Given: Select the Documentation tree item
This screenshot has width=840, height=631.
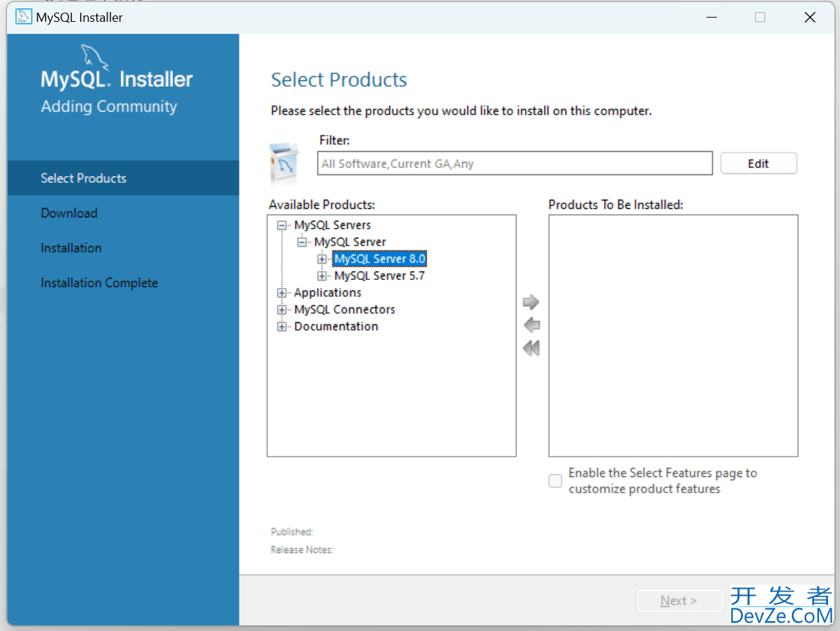Looking at the screenshot, I should point(336,326).
